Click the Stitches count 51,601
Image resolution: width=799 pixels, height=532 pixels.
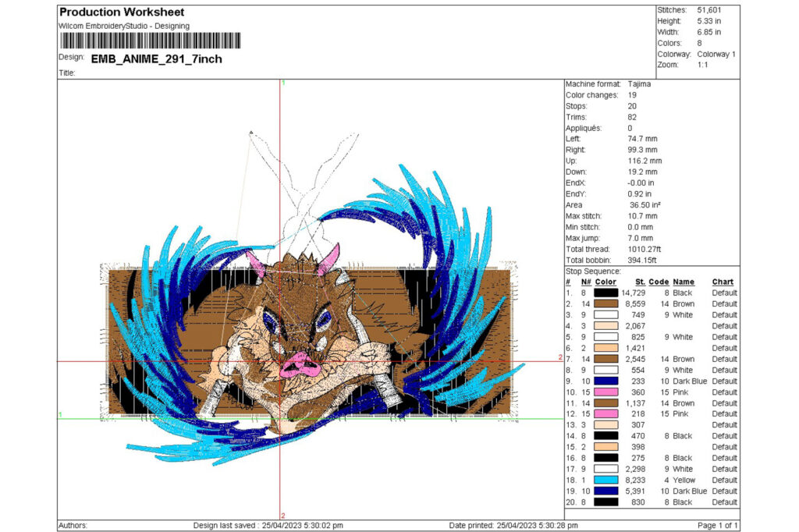tap(708, 10)
